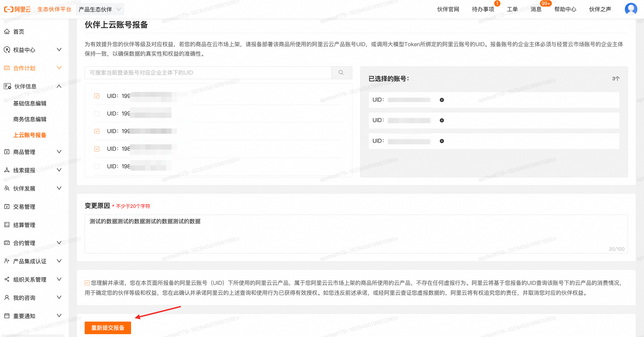Remove the first selected UID

tap(442, 100)
